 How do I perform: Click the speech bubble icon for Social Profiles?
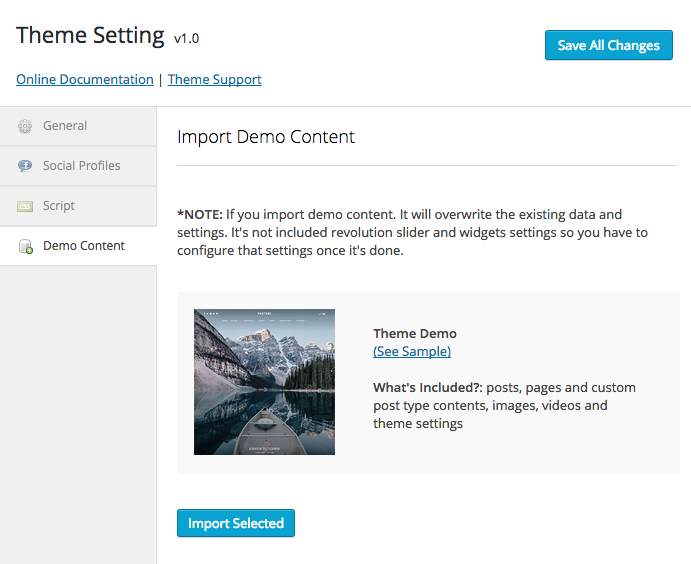[25, 166]
